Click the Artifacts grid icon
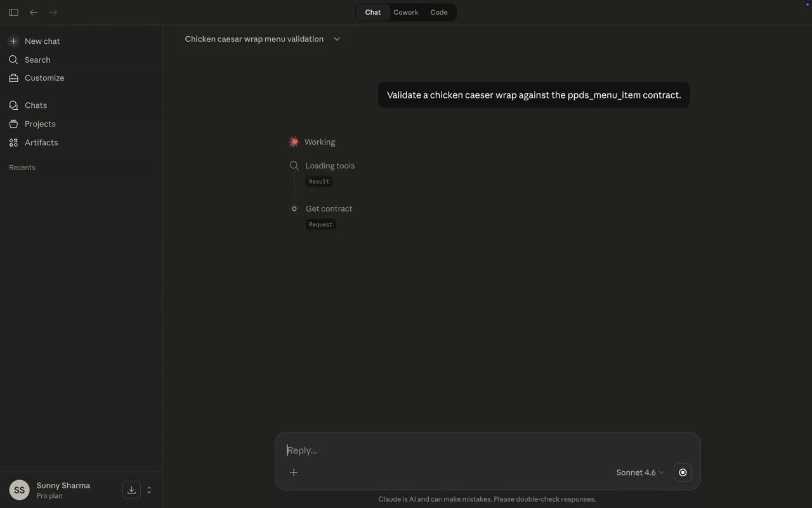812x508 pixels. (13, 142)
